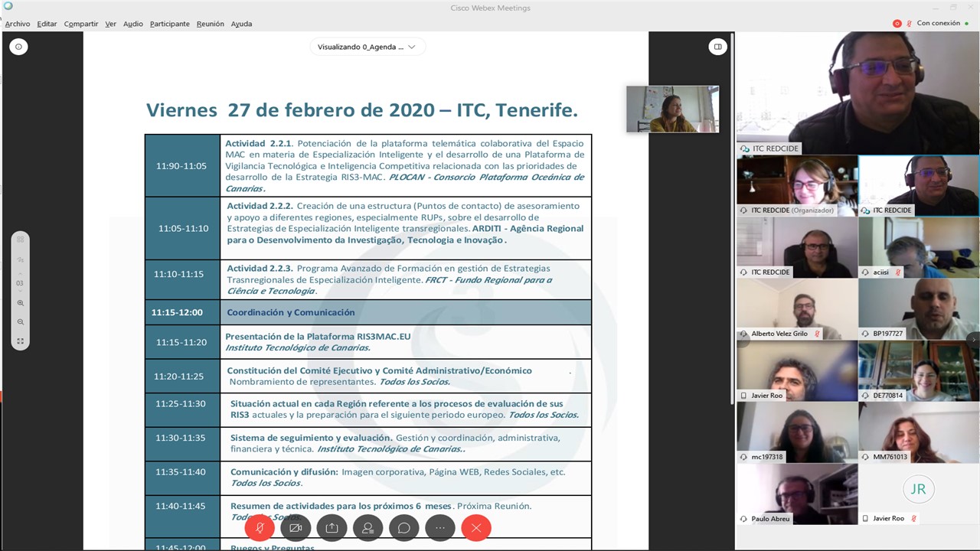Click the muted mic icon next to aciisi
Screen dimensions: 980x551
coord(898,272)
